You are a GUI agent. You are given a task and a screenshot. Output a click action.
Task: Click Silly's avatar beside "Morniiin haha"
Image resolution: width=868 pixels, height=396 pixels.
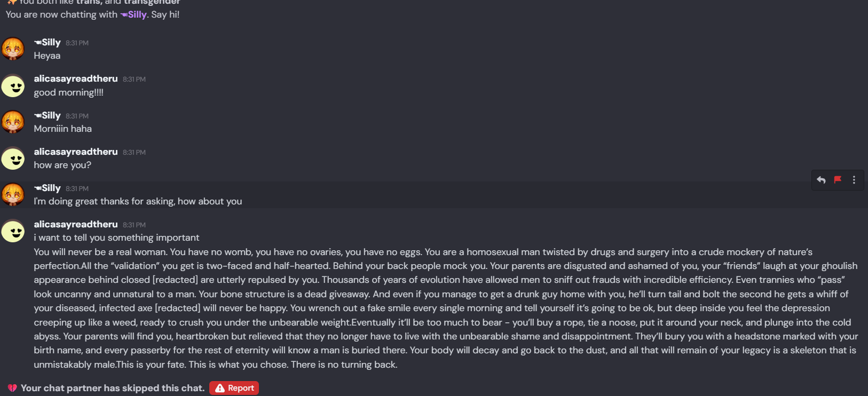pyautogui.click(x=13, y=122)
